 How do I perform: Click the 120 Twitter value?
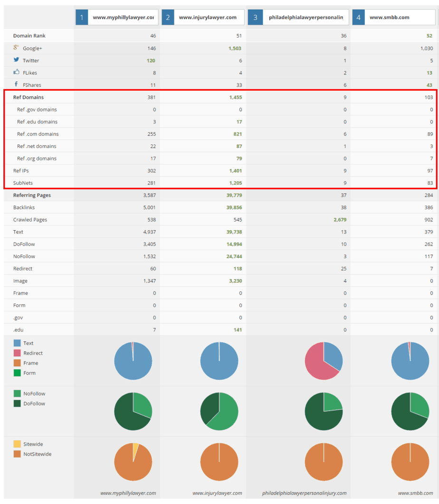[x=151, y=60]
